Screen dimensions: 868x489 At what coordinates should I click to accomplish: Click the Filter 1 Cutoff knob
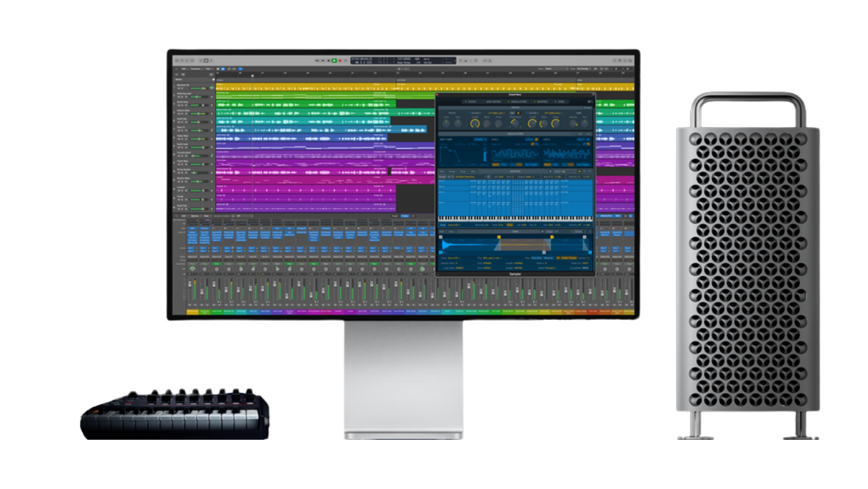475,123
